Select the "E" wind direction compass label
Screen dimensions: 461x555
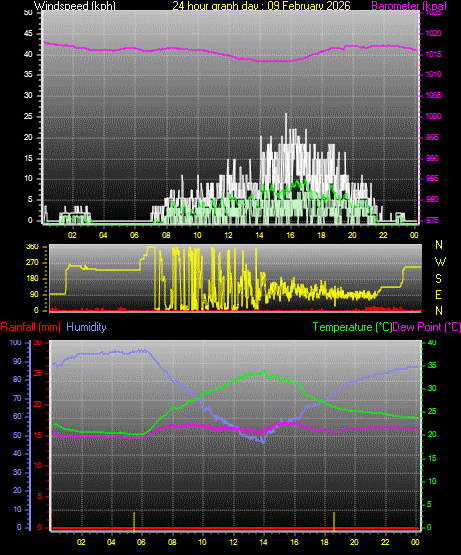(438, 294)
